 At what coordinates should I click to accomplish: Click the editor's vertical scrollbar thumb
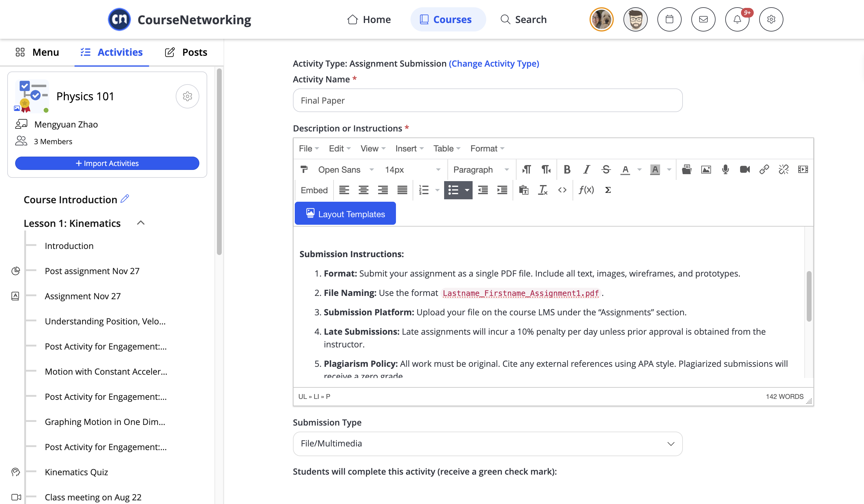click(809, 296)
